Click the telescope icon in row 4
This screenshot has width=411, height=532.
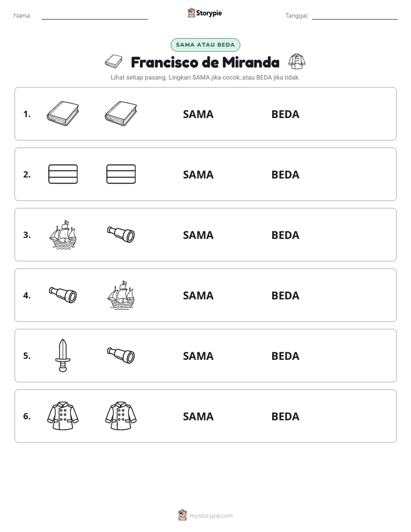[x=63, y=295]
